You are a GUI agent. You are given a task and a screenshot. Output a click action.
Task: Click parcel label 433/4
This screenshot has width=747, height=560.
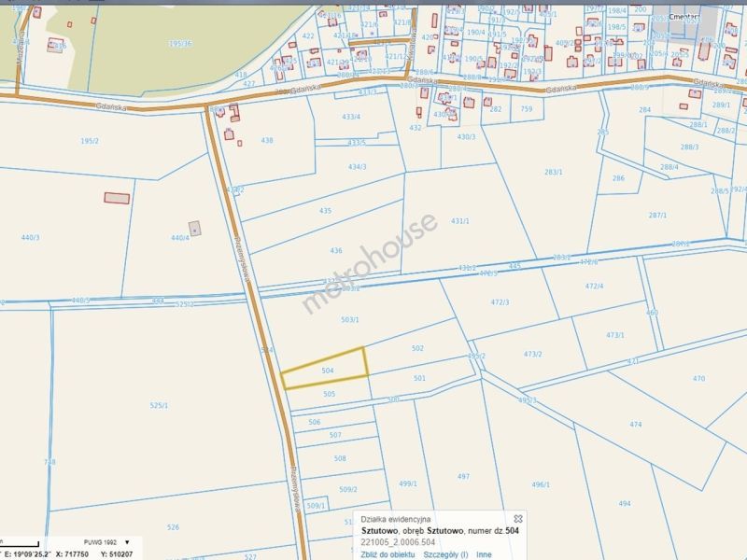[x=351, y=116]
